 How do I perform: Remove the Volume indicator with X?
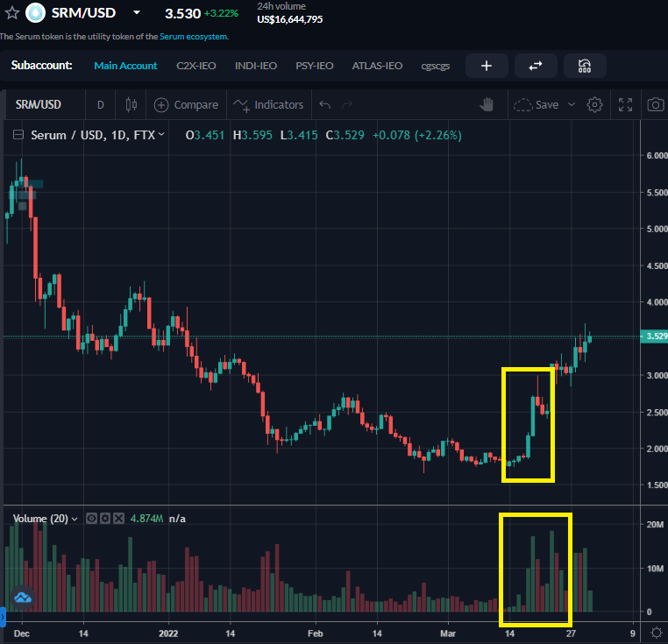pyautogui.click(x=119, y=519)
